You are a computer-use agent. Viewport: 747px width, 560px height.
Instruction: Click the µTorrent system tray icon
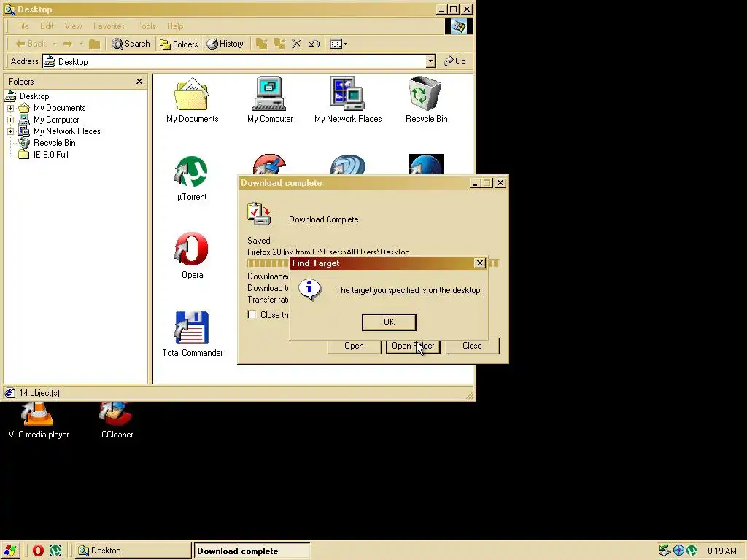692,551
